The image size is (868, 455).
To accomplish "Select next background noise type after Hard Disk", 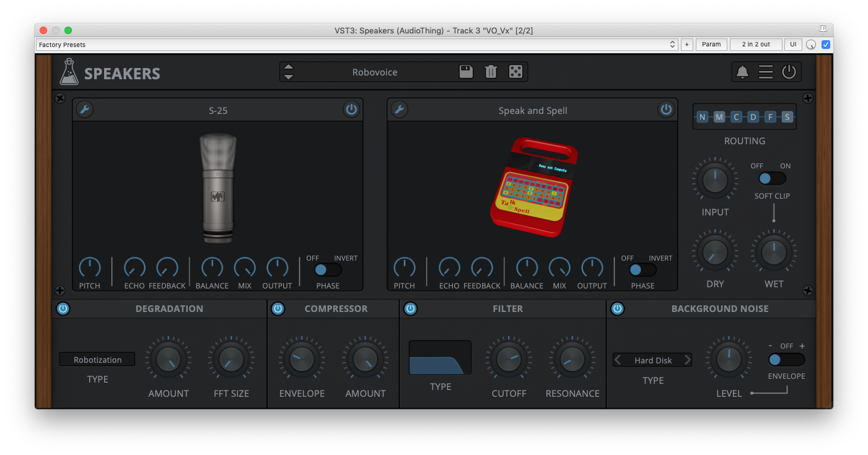I will point(687,360).
